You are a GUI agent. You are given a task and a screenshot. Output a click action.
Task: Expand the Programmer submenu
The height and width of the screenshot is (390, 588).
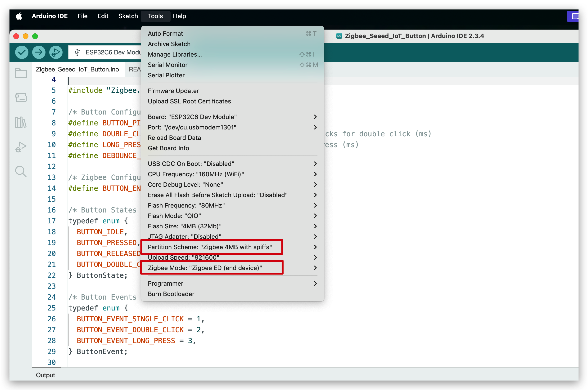(x=232, y=284)
